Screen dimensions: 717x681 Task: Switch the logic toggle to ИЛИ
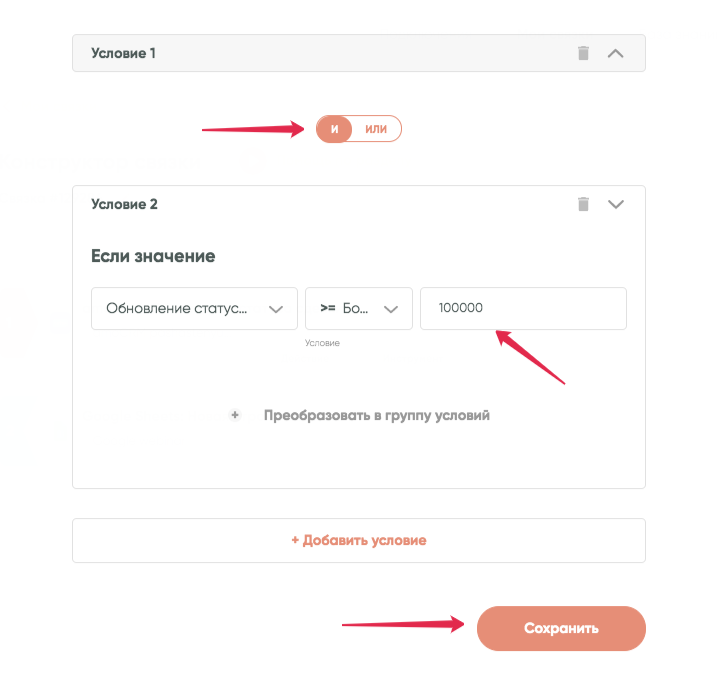click(x=376, y=129)
